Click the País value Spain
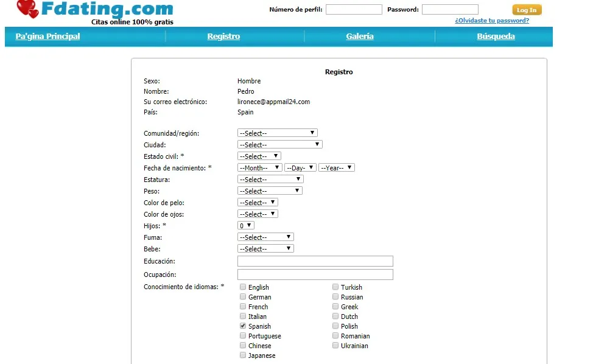 [245, 112]
